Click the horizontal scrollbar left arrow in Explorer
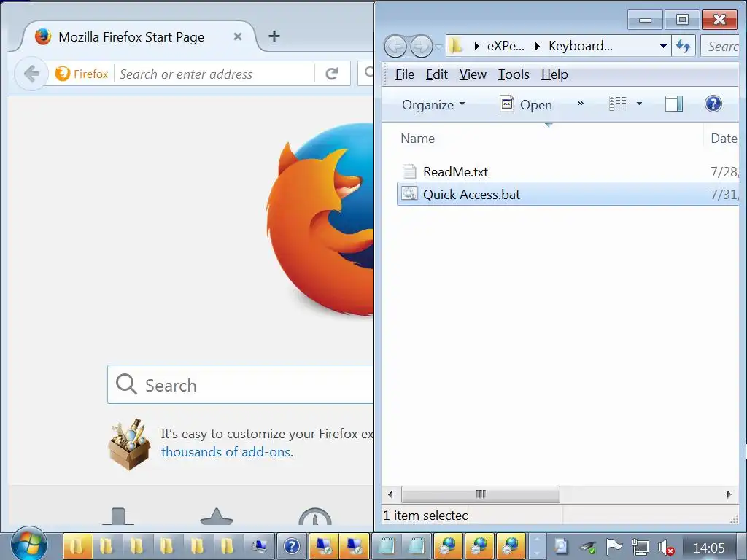This screenshot has width=747, height=560. pyautogui.click(x=390, y=494)
